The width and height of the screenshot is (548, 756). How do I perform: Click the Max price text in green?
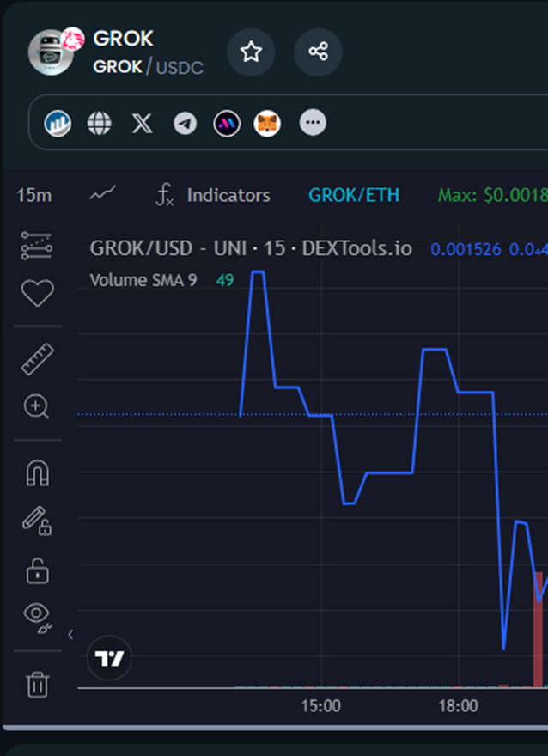point(492,195)
